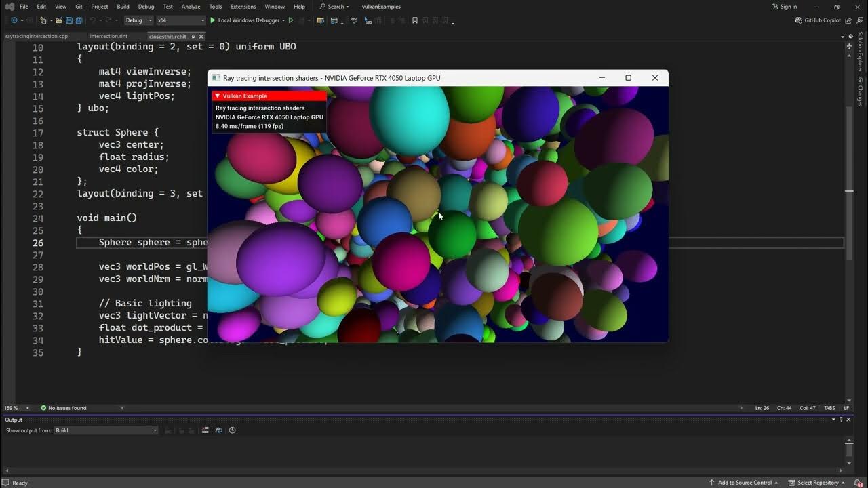Open the Debug configuration dropdown
Image resolution: width=868 pixels, height=488 pixels.
139,20
